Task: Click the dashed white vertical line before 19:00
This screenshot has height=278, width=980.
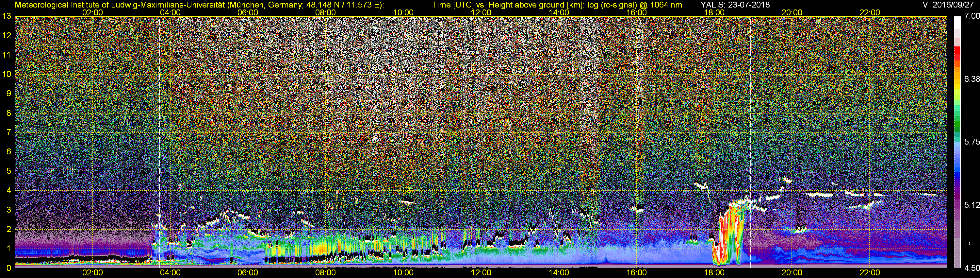Action: (x=750, y=142)
